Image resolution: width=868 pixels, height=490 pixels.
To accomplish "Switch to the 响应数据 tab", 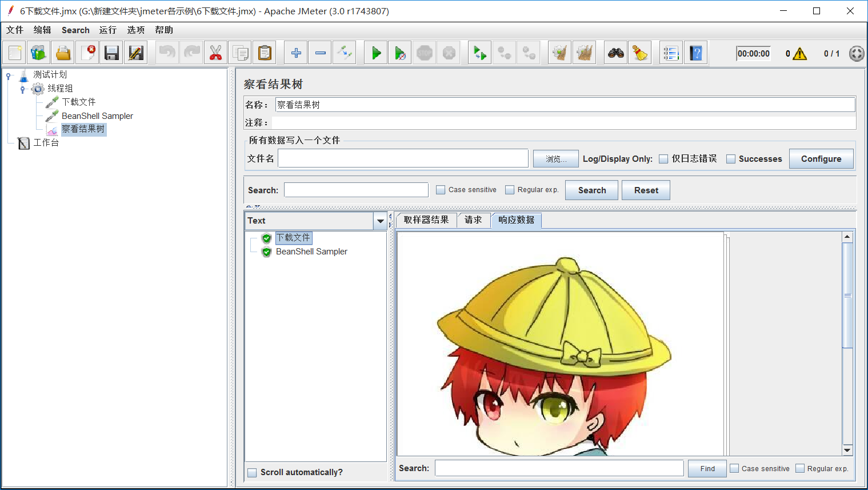I will [517, 220].
